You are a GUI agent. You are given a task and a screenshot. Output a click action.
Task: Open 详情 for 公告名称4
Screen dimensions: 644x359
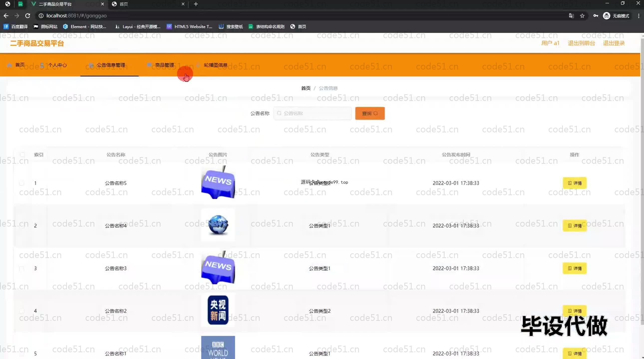pos(575,226)
